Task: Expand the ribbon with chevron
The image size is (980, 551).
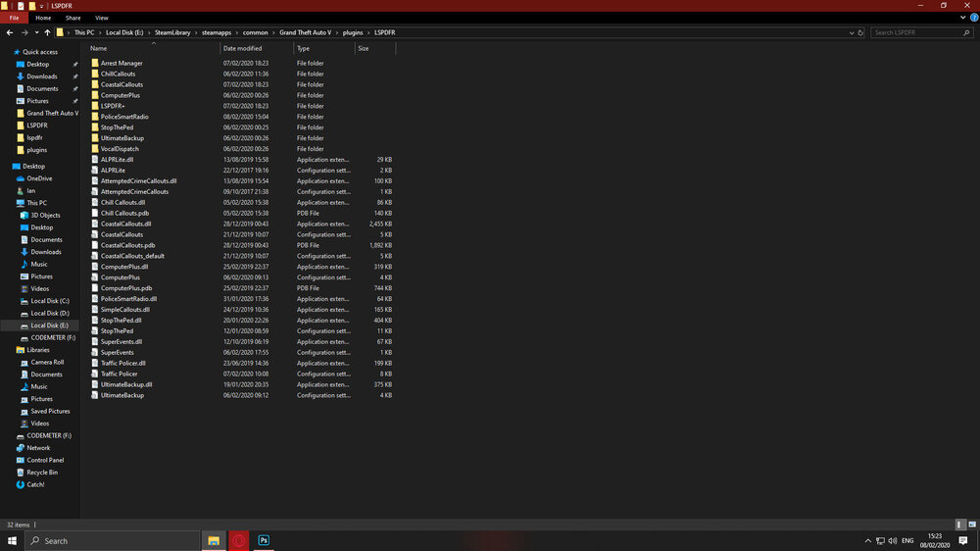Action: (962, 18)
